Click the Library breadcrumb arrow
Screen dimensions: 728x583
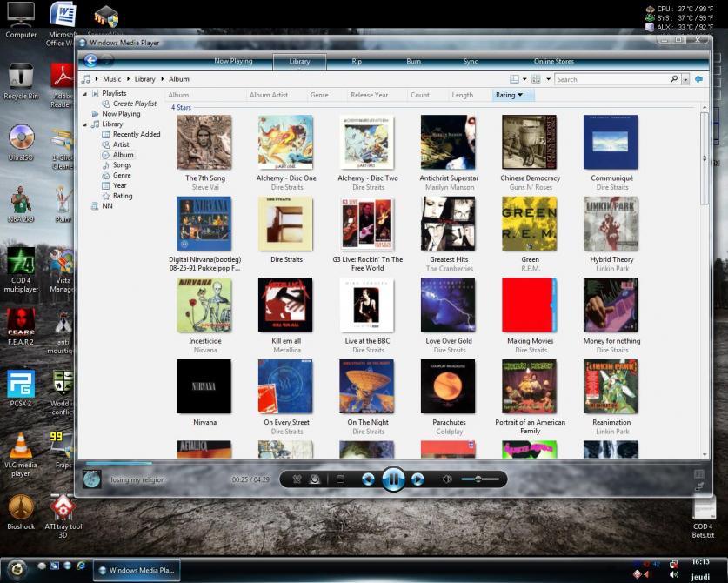click(128, 79)
